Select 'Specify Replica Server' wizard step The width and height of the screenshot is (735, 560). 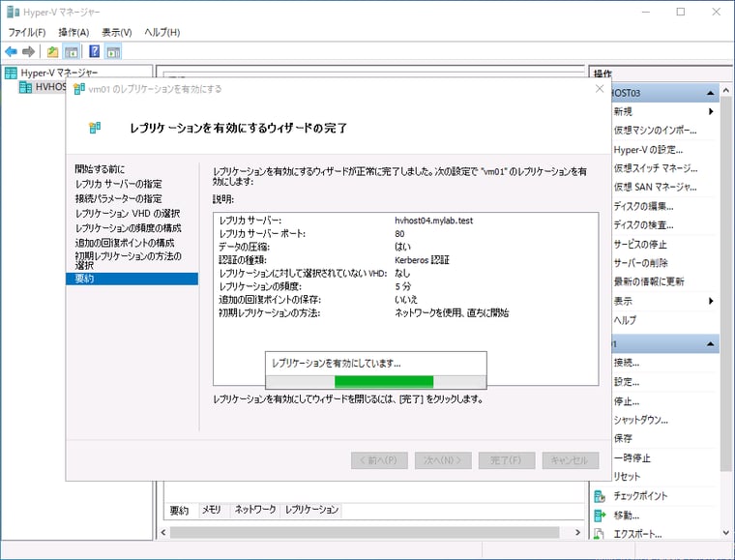(118, 184)
